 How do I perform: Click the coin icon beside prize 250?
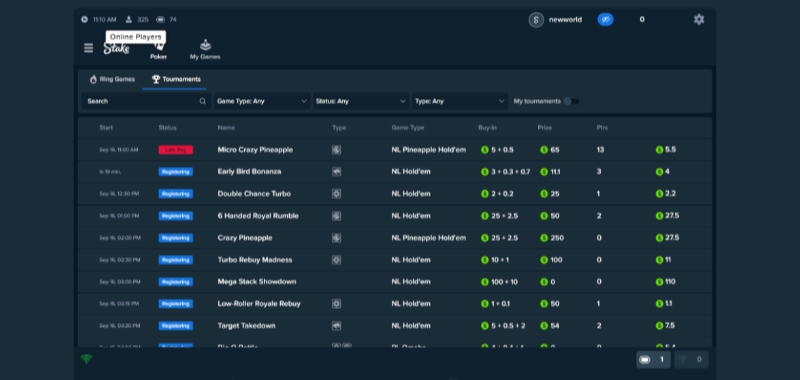pos(544,238)
